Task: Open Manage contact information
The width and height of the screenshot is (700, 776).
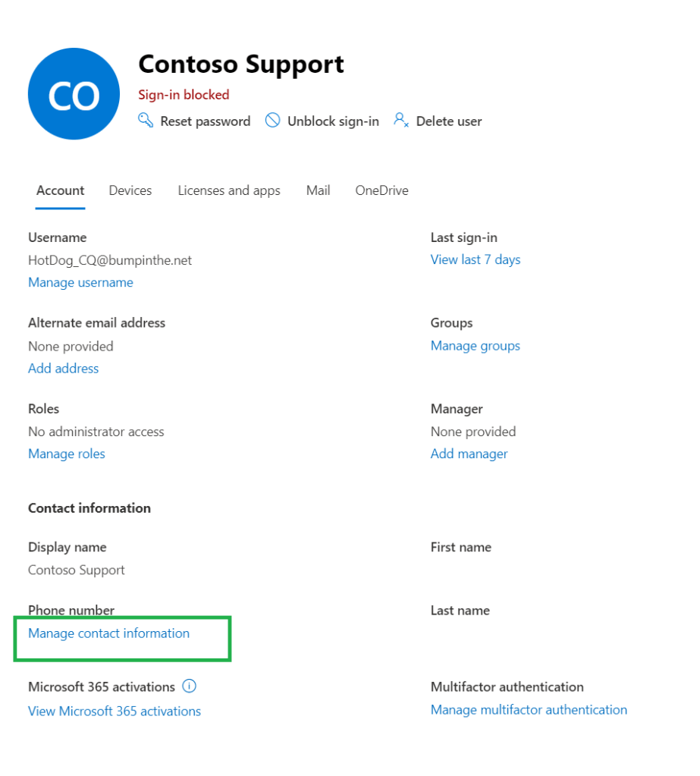Action: 109,633
